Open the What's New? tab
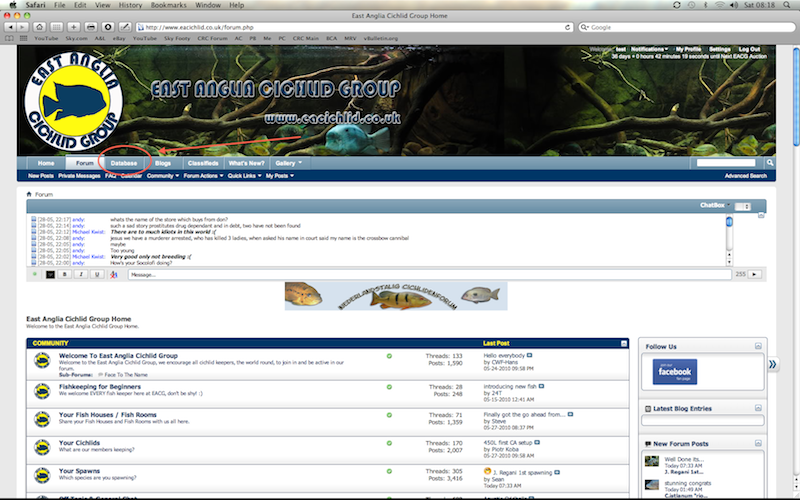 pyautogui.click(x=246, y=163)
